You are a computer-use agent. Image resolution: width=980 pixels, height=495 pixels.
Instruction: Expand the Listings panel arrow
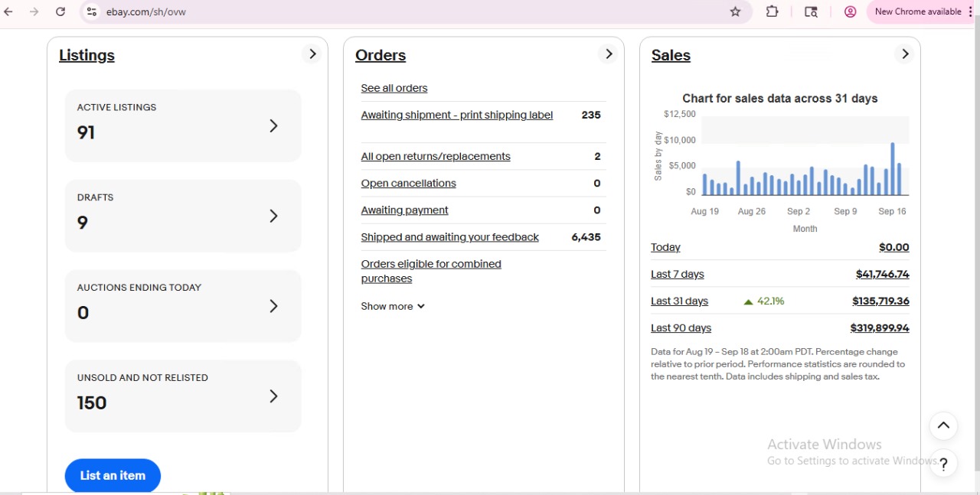[x=312, y=54]
